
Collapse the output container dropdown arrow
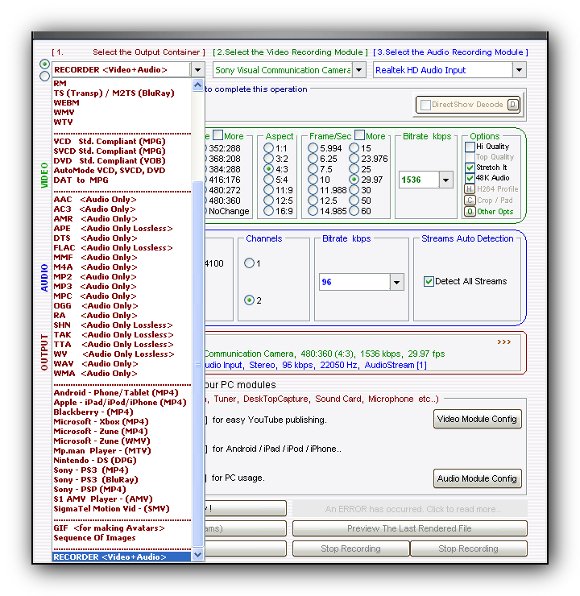(198, 70)
